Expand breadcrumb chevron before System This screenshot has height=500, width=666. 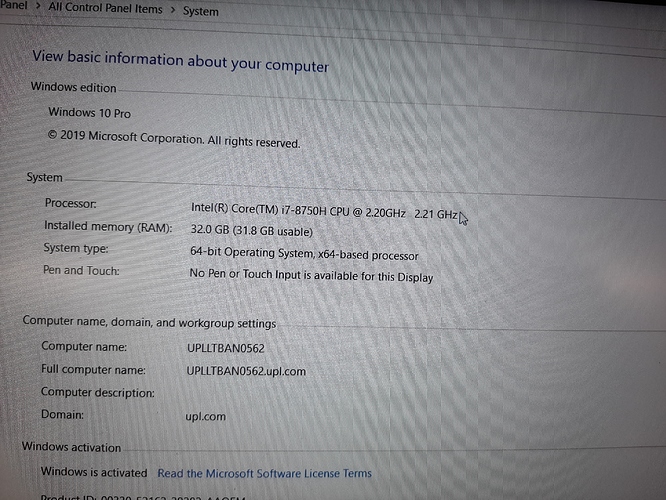[173, 10]
